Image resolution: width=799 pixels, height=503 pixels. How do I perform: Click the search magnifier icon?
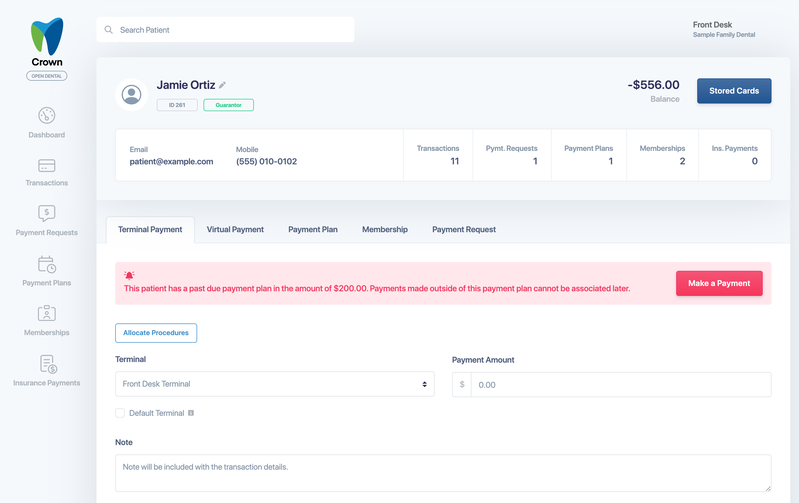109,30
